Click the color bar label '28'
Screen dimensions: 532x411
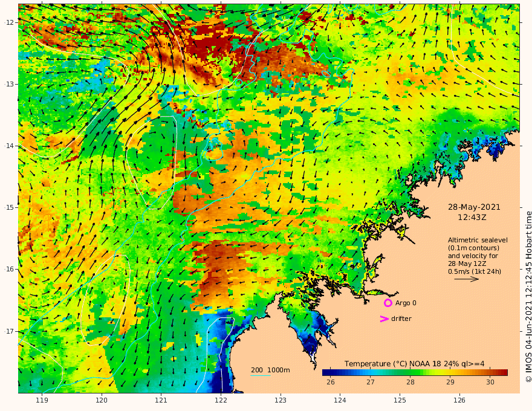click(410, 382)
